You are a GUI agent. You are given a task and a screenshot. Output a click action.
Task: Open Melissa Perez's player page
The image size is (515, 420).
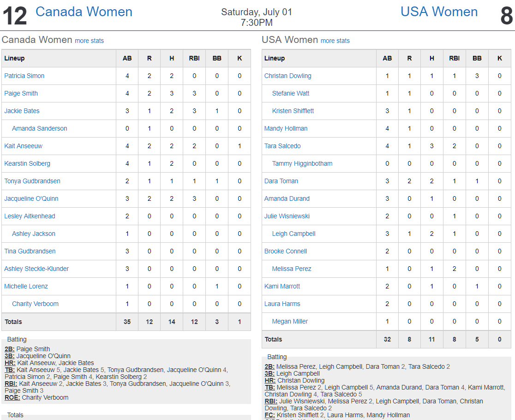[292, 269]
